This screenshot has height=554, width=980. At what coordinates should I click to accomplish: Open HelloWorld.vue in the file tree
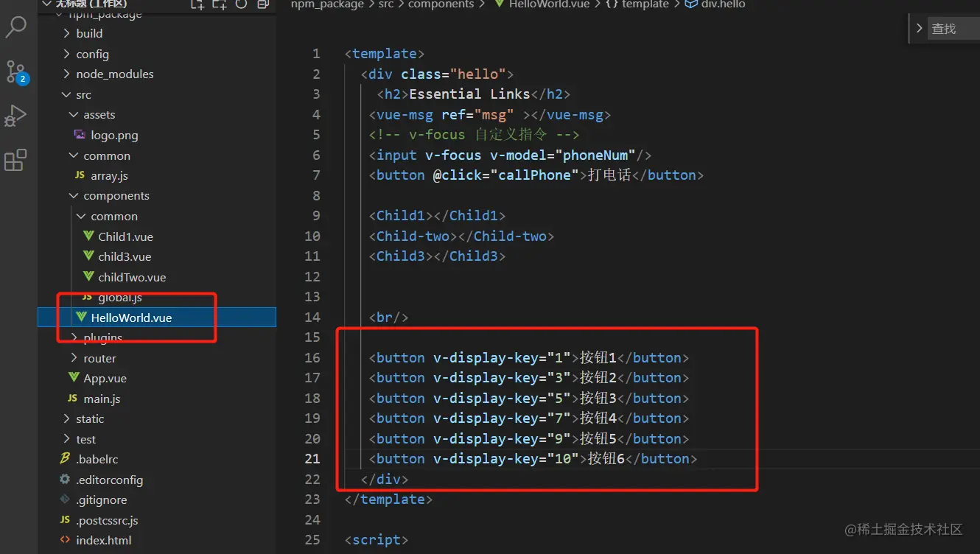click(157, 318)
